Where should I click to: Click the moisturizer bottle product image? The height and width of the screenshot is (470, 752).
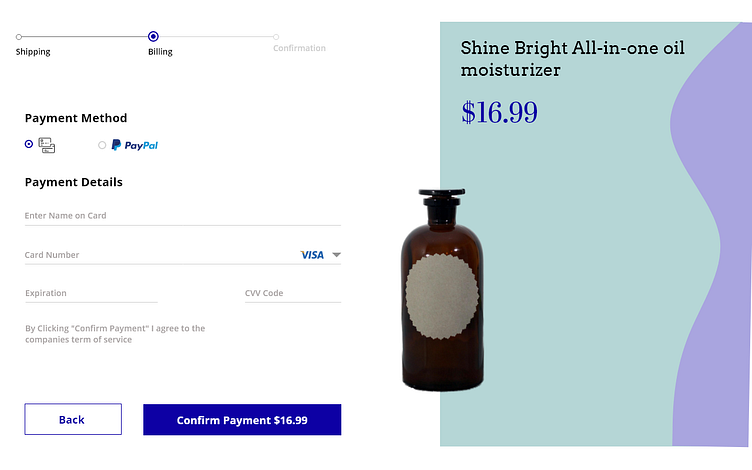[439, 292]
